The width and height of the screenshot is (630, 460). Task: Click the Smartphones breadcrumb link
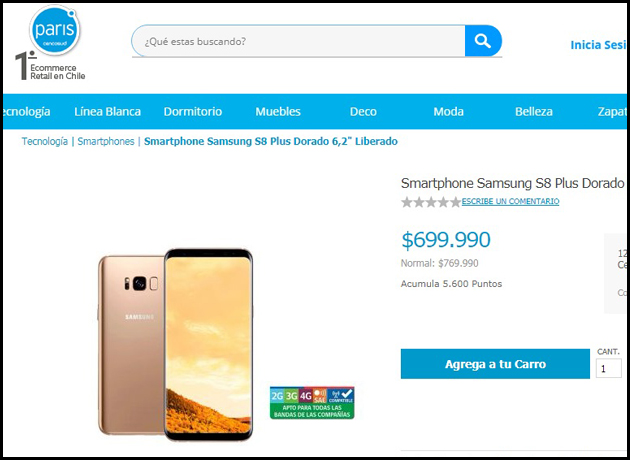pyautogui.click(x=106, y=141)
